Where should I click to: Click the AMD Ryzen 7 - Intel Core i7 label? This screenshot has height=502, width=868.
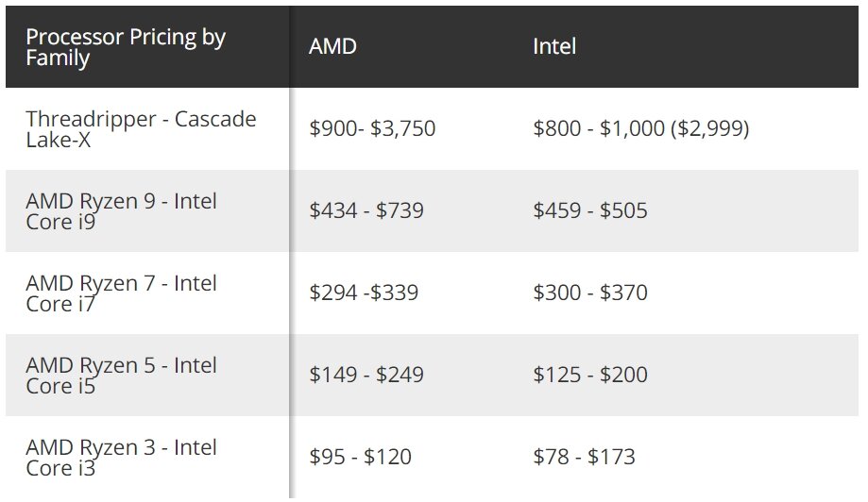[121, 293]
